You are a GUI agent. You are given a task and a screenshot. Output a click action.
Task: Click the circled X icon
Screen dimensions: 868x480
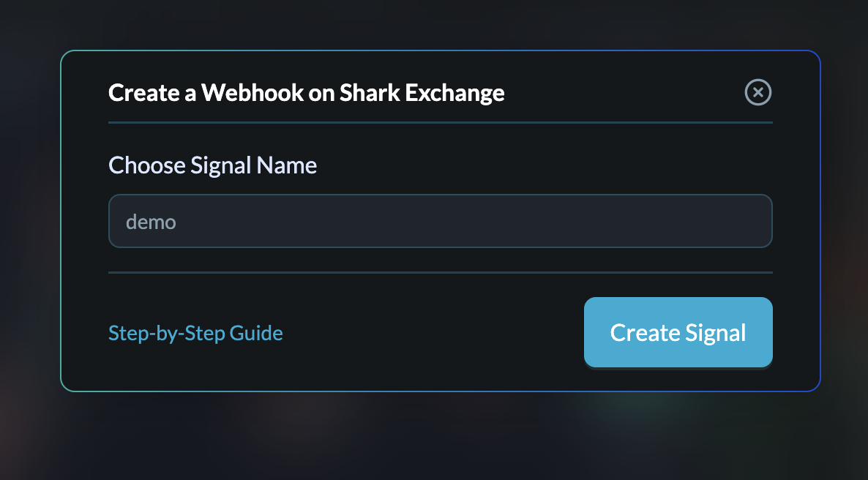tap(758, 92)
